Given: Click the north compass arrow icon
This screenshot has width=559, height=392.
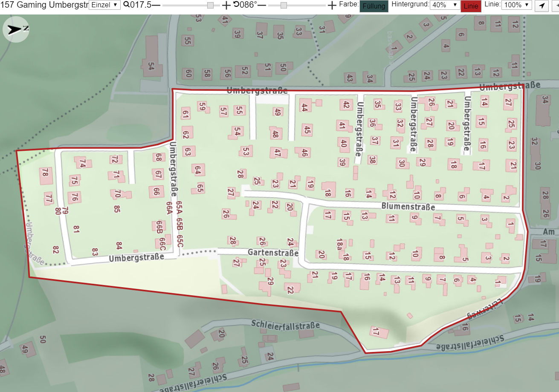Looking at the screenshot, I should 16,29.
